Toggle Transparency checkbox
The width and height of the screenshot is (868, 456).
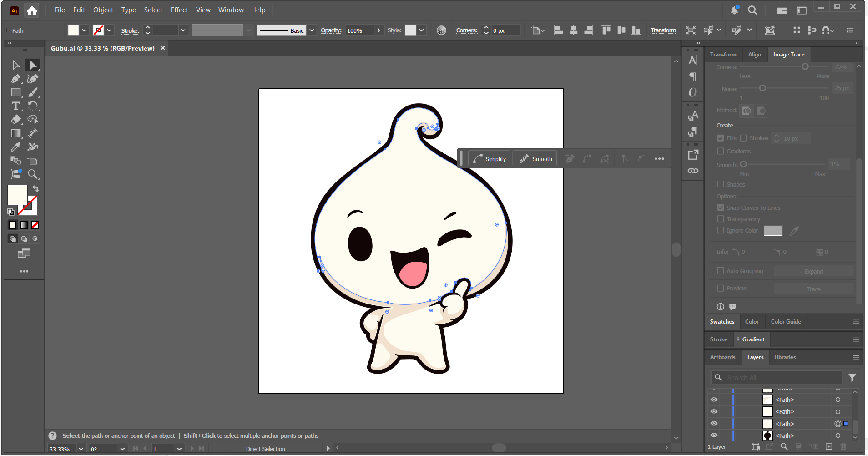(x=721, y=219)
